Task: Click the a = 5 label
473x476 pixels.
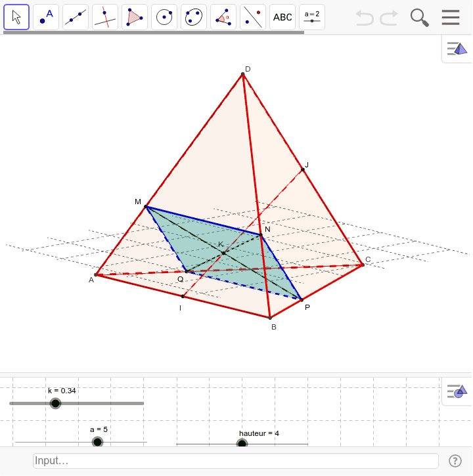Action: tap(99, 429)
